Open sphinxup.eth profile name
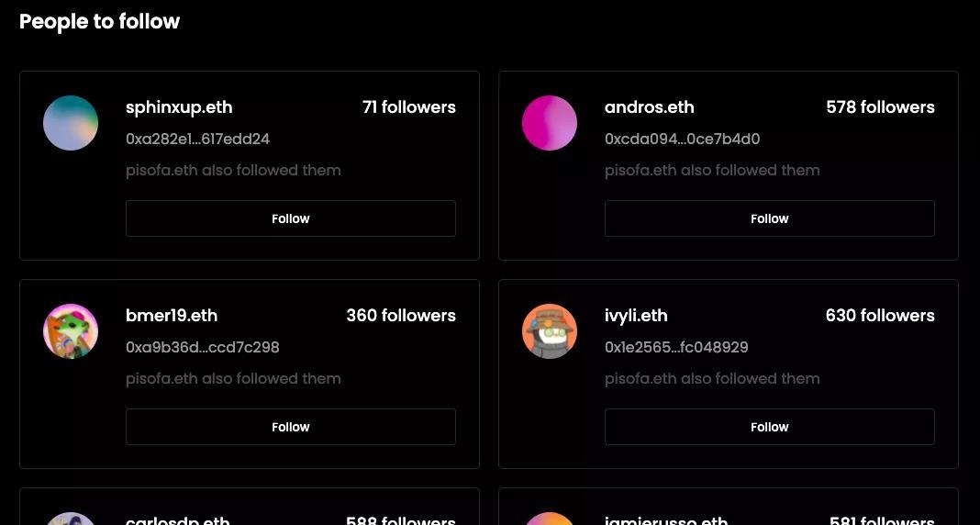Image resolution: width=980 pixels, height=525 pixels. point(179,107)
